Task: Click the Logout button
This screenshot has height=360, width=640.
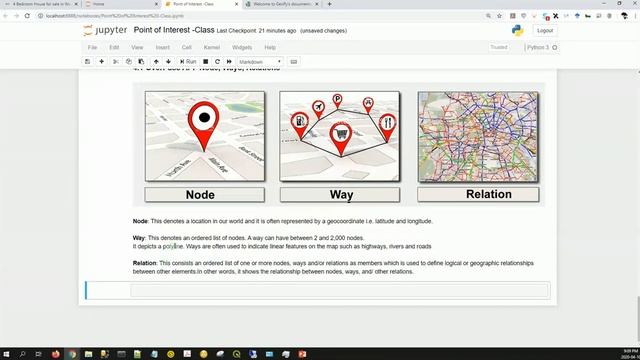Action: click(x=545, y=31)
